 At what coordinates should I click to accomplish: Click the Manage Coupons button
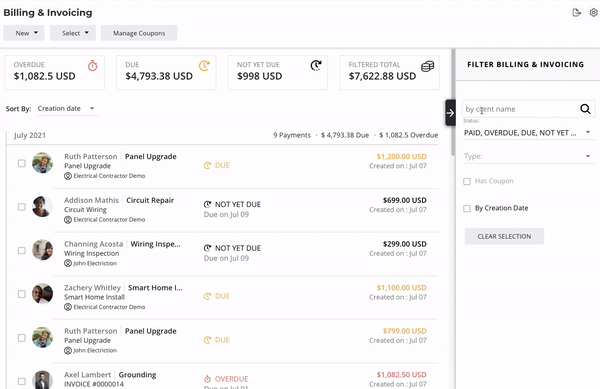click(139, 33)
